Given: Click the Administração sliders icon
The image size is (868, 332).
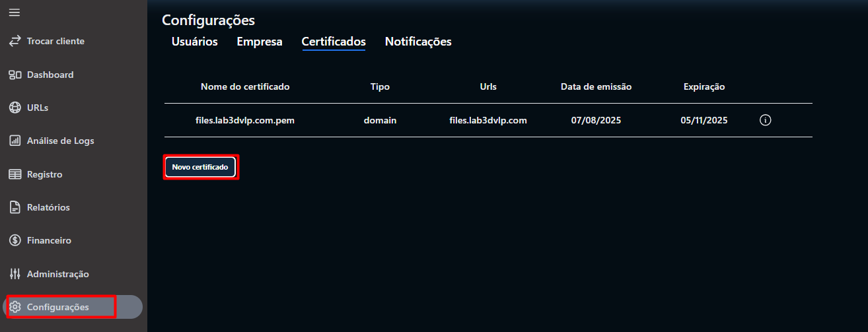Looking at the screenshot, I should click(15, 274).
